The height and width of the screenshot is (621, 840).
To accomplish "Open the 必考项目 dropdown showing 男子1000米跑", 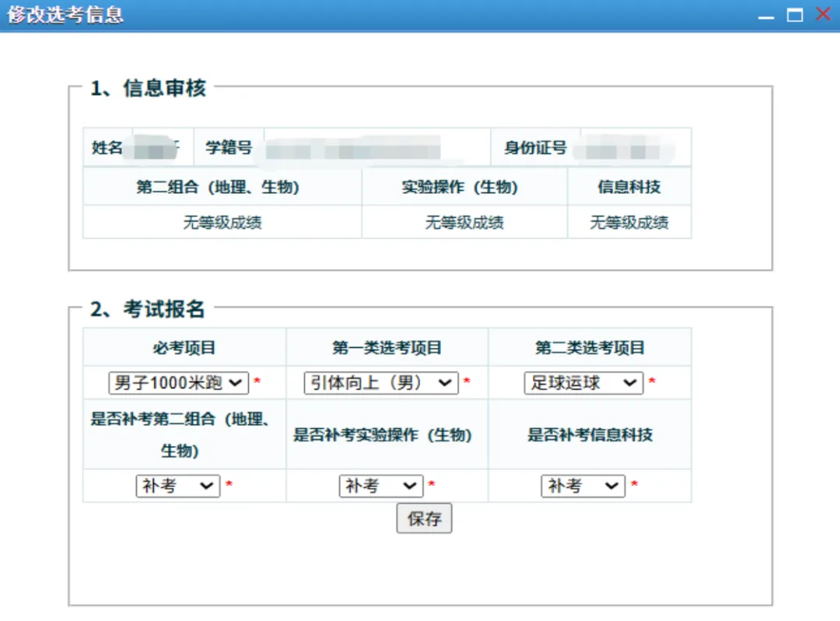I will 175,382.
